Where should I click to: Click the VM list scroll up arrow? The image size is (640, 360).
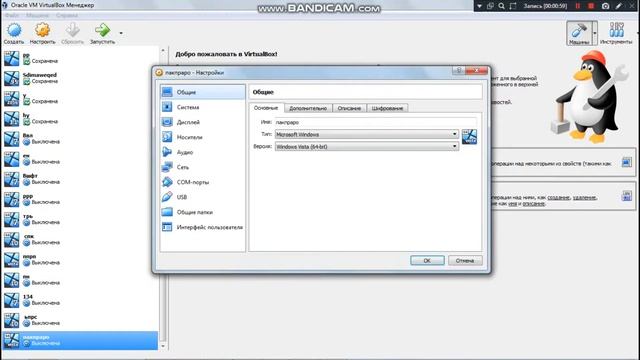163,51
